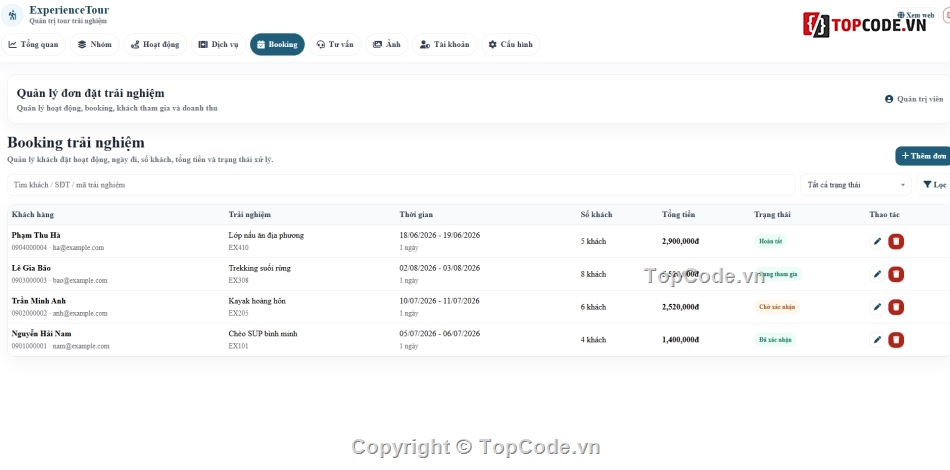Delete Nguyễn Hải Nam booking with trash icon
Image resolution: width=950 pixels, height=470 pixels.
coord(896,340)
